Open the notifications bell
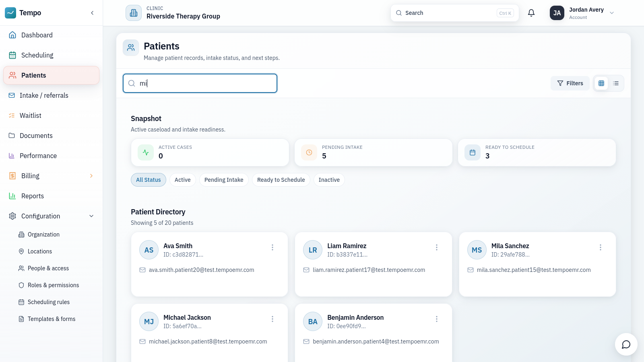 [x=531, y=13]
